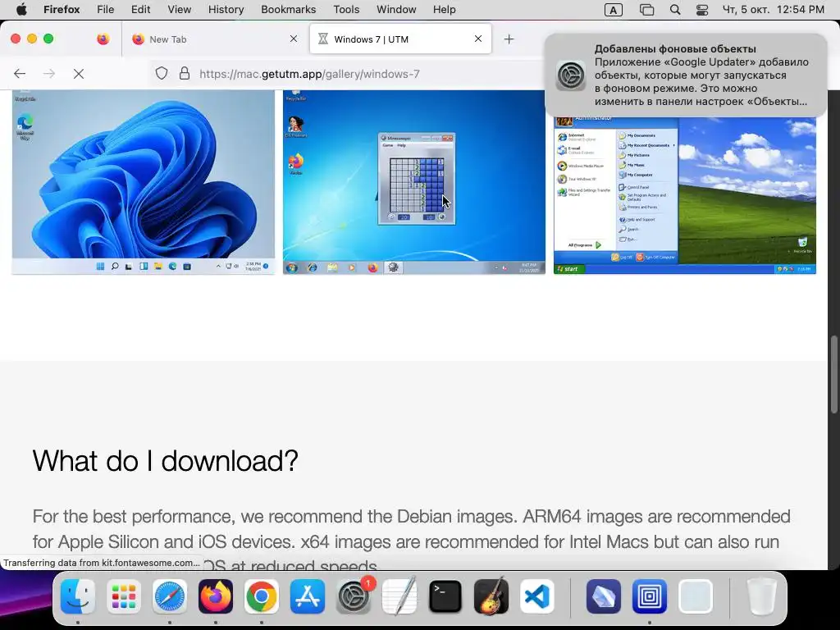Image resolution: width=840 pixels, height=630 pixels.
Task: Open the blank light square Dock item
Action: pyautogui.click(x=696, y=596)
